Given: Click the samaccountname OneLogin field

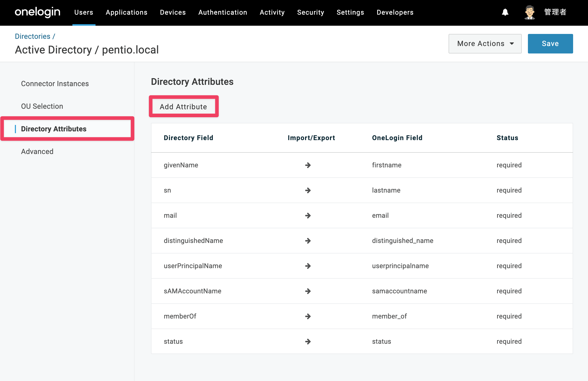Looking at the screenshot, I should [x=400, y=291].
